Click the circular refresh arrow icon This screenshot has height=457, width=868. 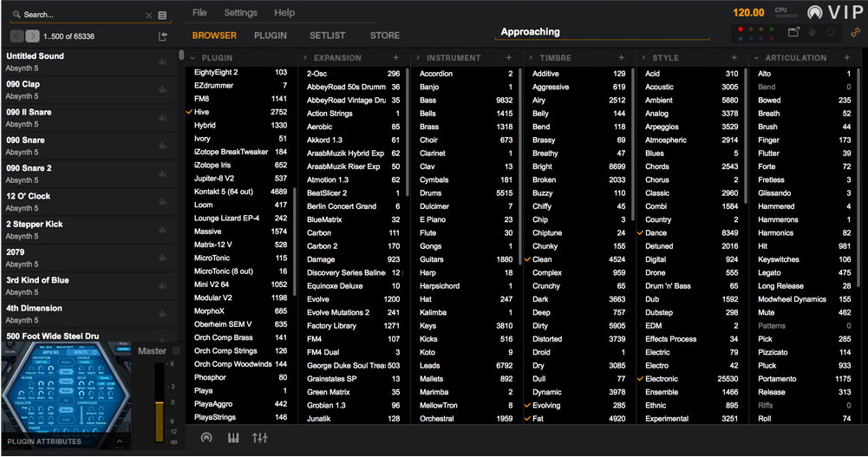coord(831,32)
